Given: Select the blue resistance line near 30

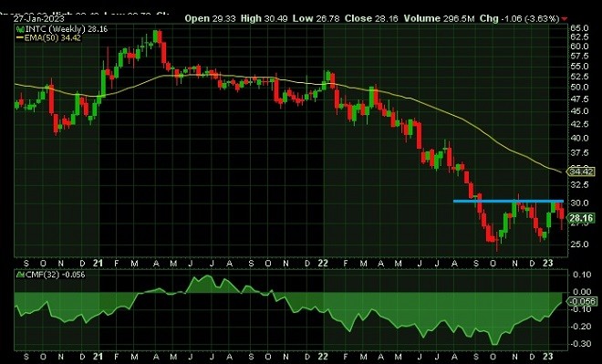Looking at the screenshot, I should (508, 201).
